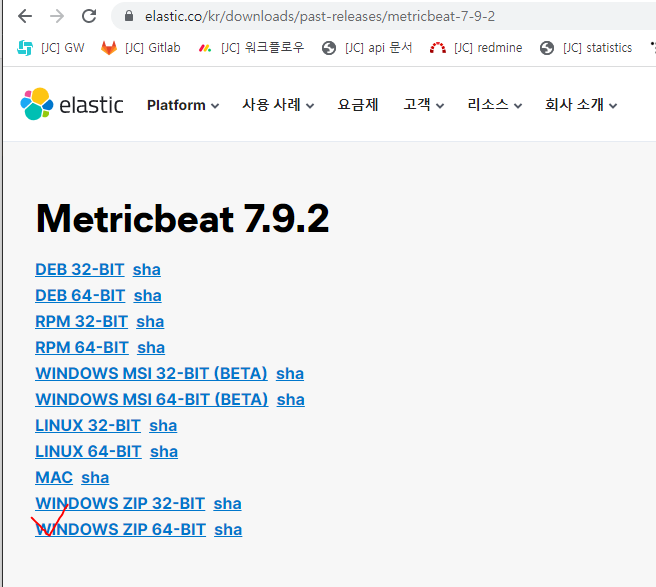Screen dimensions: 656x587
Task: Open sha link for MAC
Action: 95,477
